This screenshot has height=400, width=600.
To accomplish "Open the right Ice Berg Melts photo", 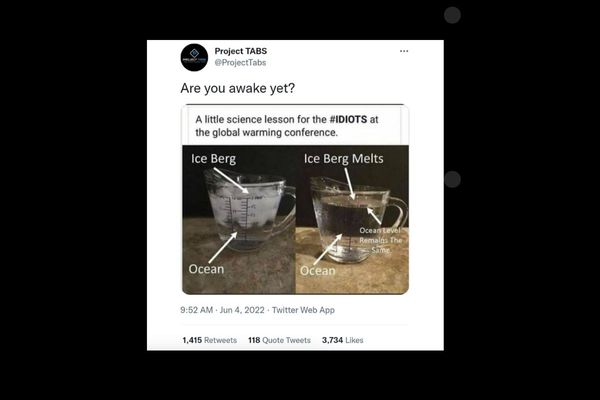I will coord(352,220).
